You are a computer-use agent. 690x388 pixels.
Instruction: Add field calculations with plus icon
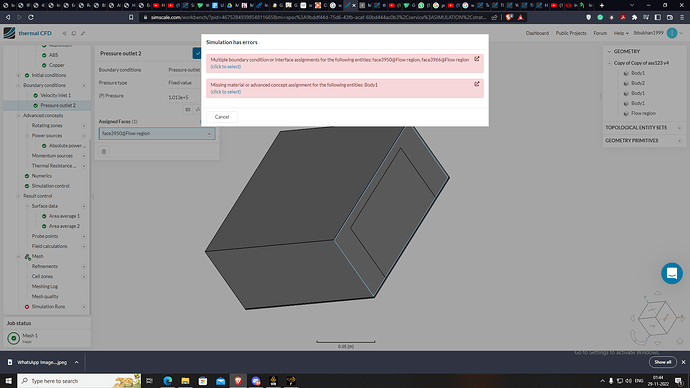(x=84, y=246)
